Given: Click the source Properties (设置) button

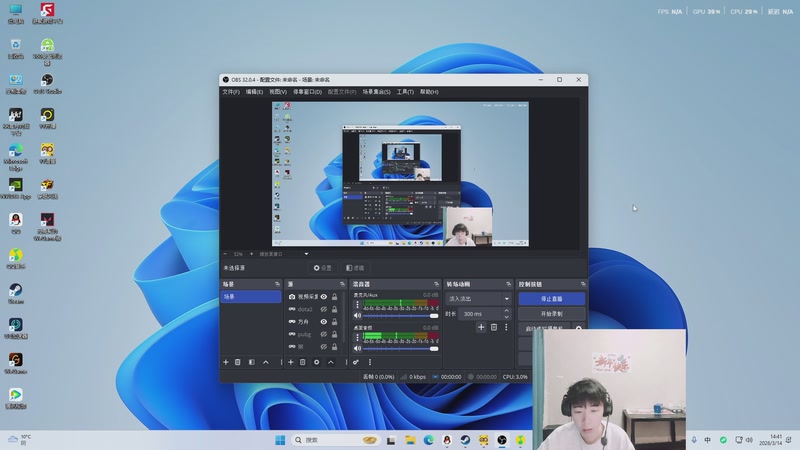Looking at the screenshot, I should point(322,268).
